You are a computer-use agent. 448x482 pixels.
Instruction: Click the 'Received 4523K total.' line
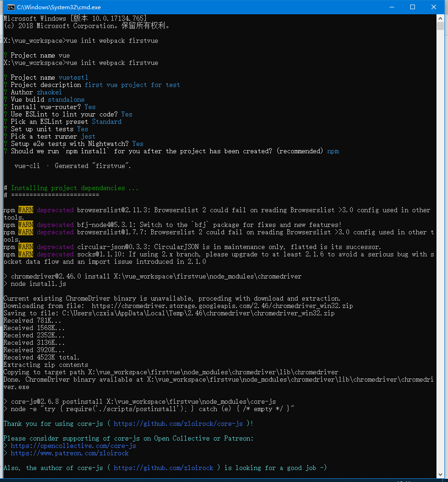pyautogui.click(x=41, y=358)
